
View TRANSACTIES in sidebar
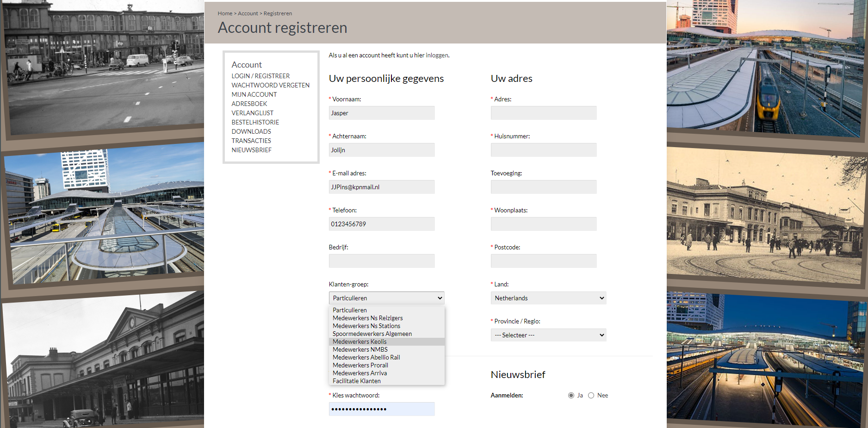[x=251, y=141]
